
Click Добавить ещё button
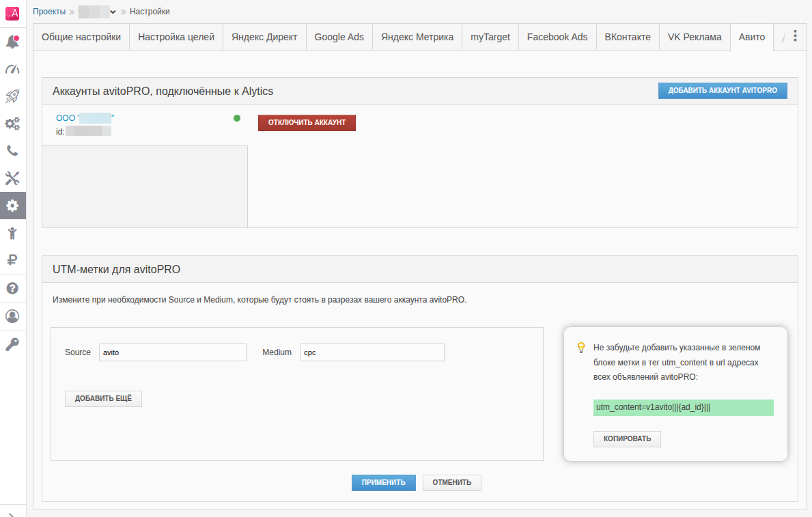[103, 398]
